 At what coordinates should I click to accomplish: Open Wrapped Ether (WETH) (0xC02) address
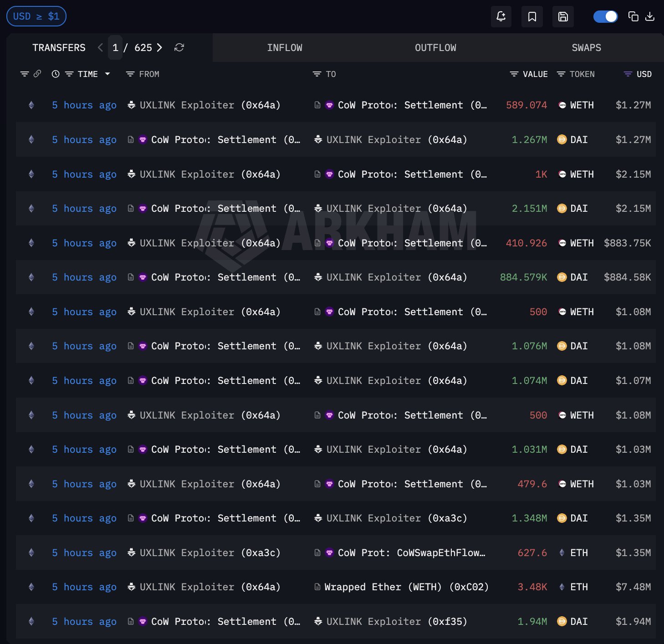(406, 587)
